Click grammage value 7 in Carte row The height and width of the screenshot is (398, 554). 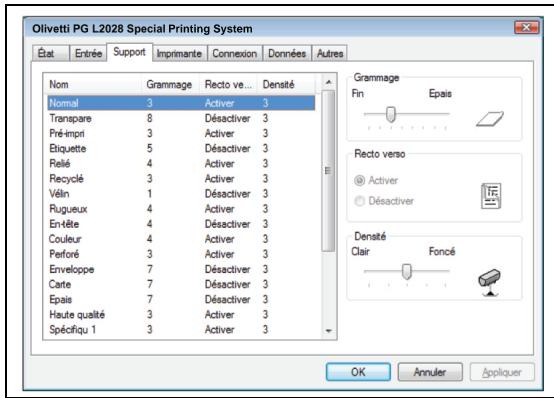pos(150,285)
